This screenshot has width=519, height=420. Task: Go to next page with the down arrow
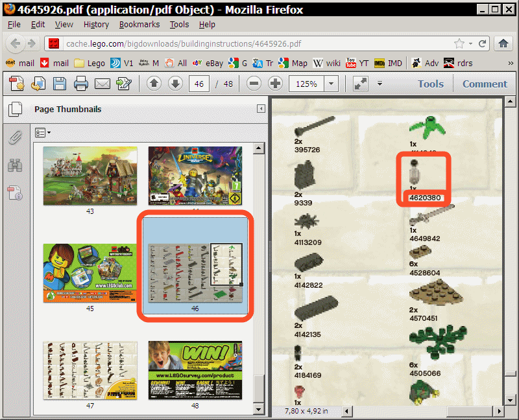click(175, 84)
